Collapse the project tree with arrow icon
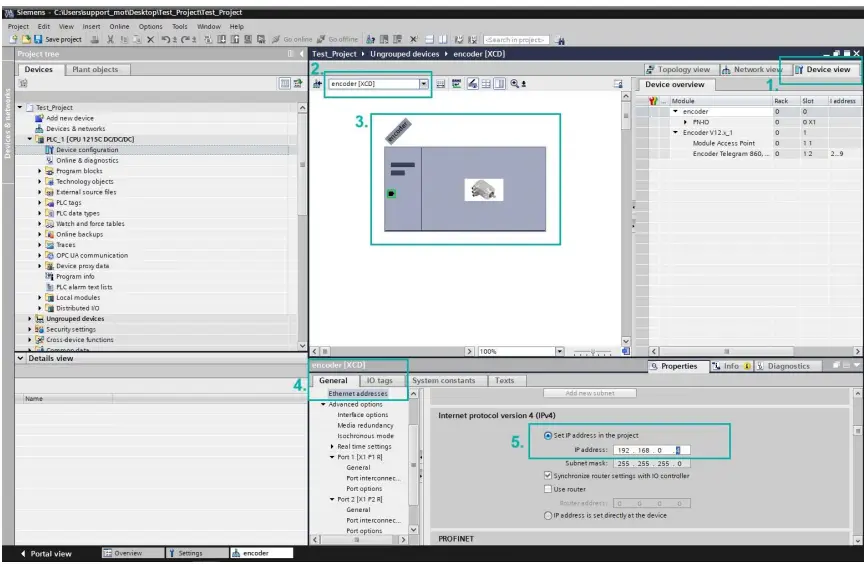 click(301, 54)
